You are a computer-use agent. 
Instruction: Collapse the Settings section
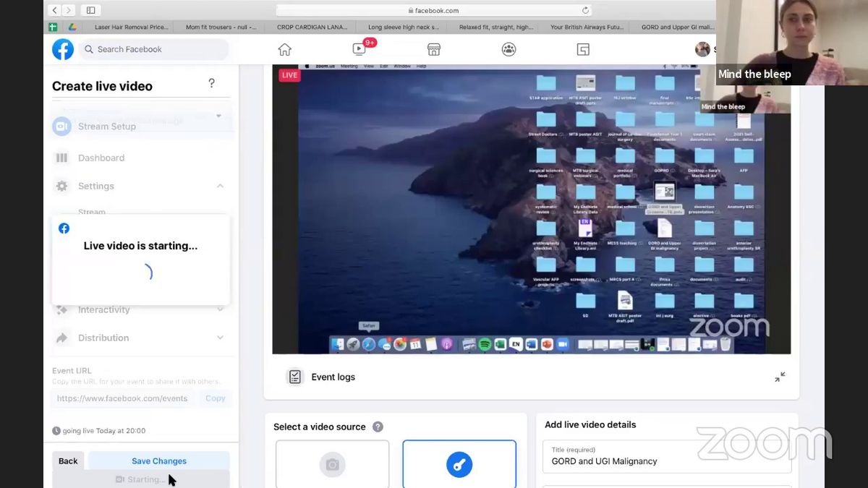coord(220,186)
